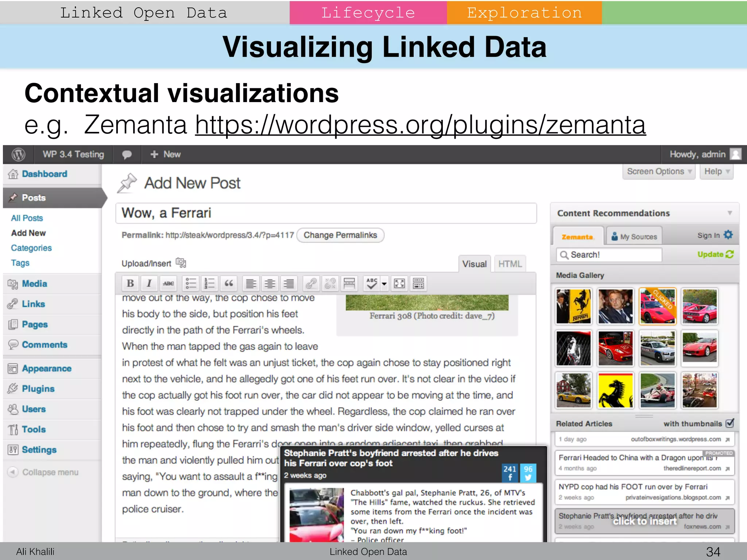Viewport: 747px width, 560px height.
Task: Toggle fullscreen editor mode icon
Action: click(399, 283)
